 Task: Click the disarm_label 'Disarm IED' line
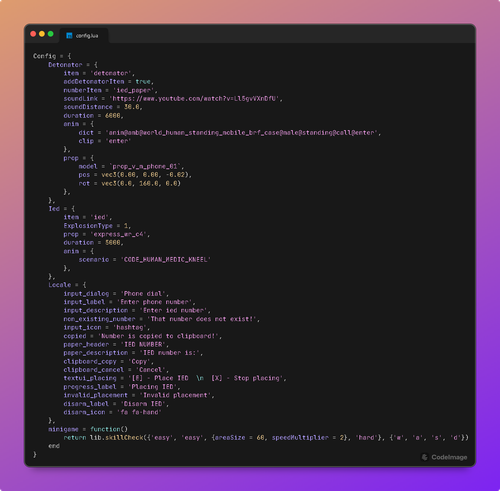[x=116, y=404]
